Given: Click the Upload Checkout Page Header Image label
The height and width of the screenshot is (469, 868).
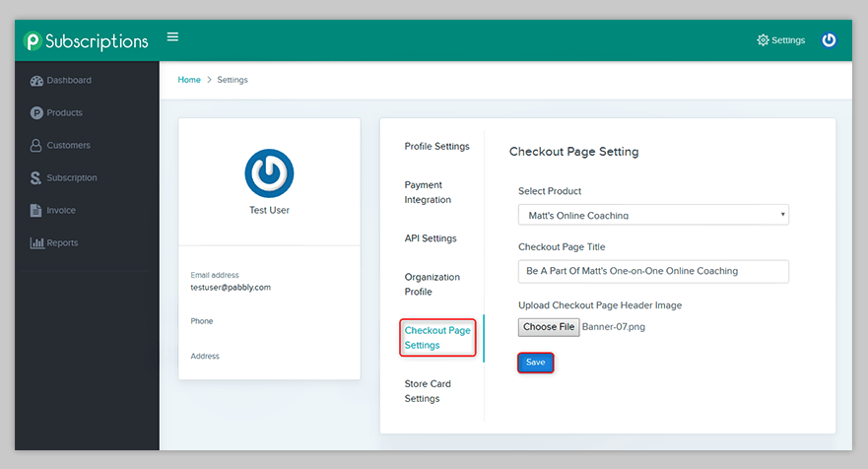Looking at the screenshot, I should [x=600, y=305].
